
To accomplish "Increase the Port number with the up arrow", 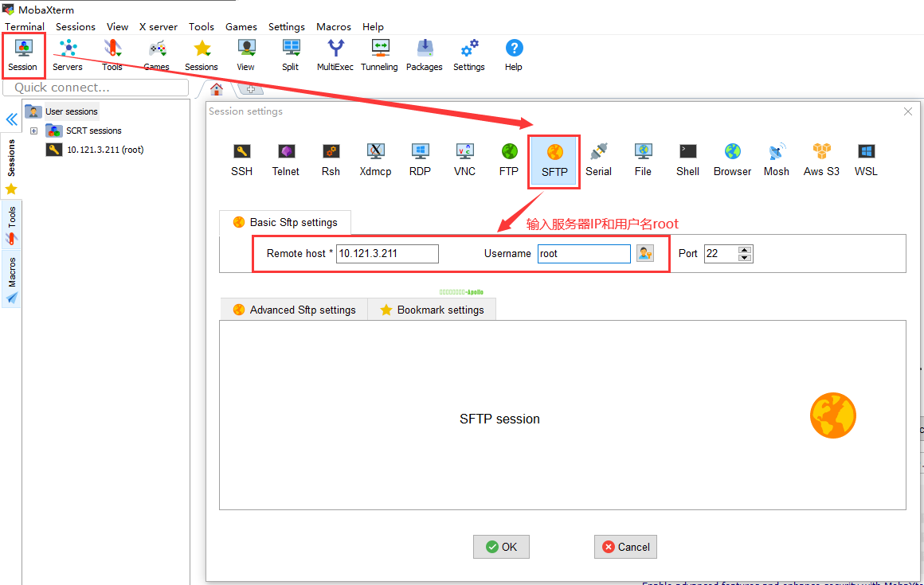I will point(745,250).
